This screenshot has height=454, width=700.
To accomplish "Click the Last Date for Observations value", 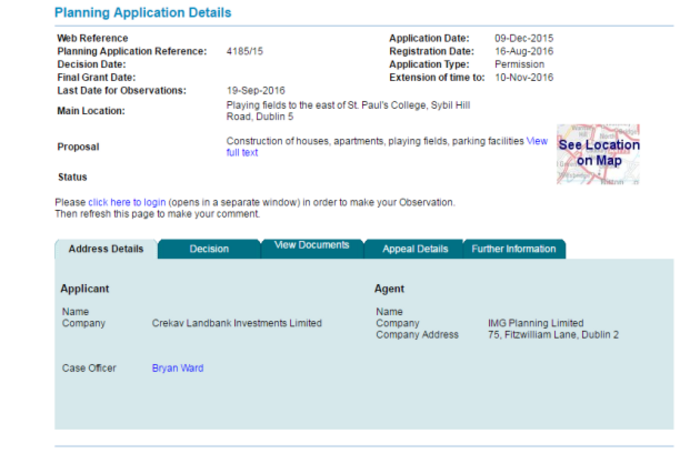I will click(x=256, y=91).
